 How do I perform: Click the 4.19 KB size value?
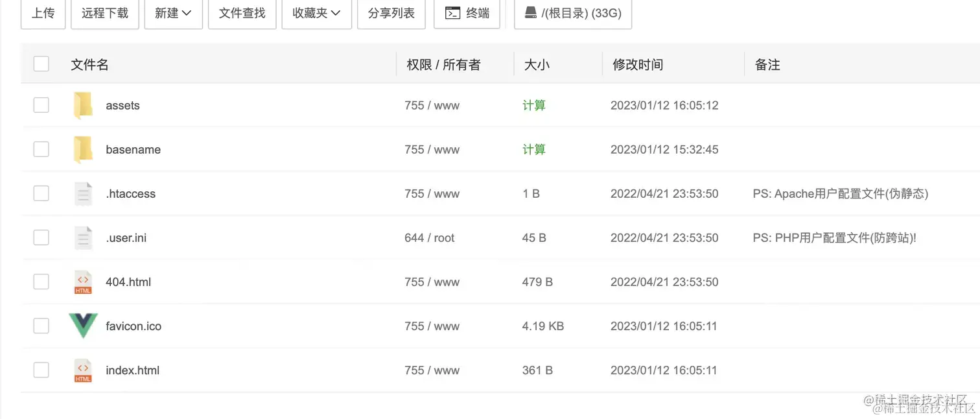tap(543, 326)
